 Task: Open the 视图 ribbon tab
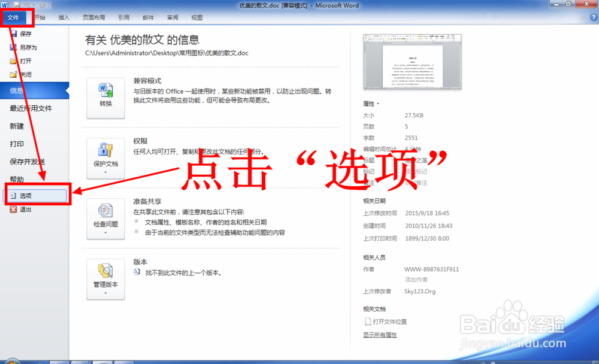(x=196, y=17)
